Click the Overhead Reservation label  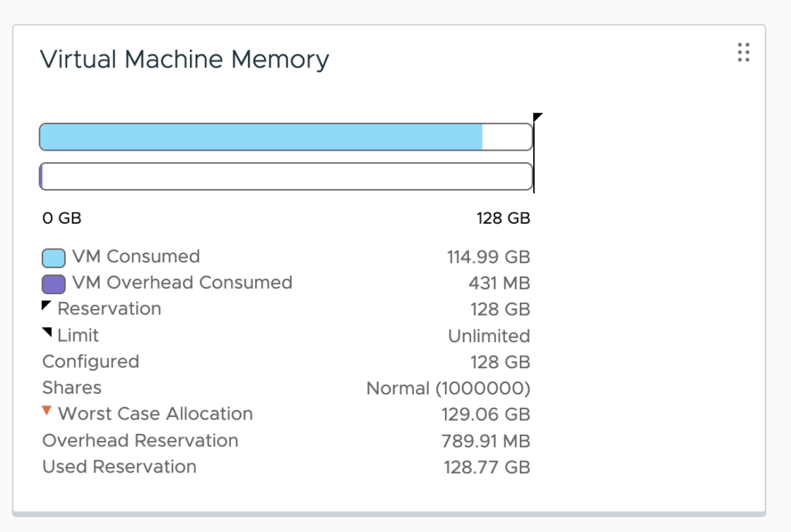click(x=140, y=440)
